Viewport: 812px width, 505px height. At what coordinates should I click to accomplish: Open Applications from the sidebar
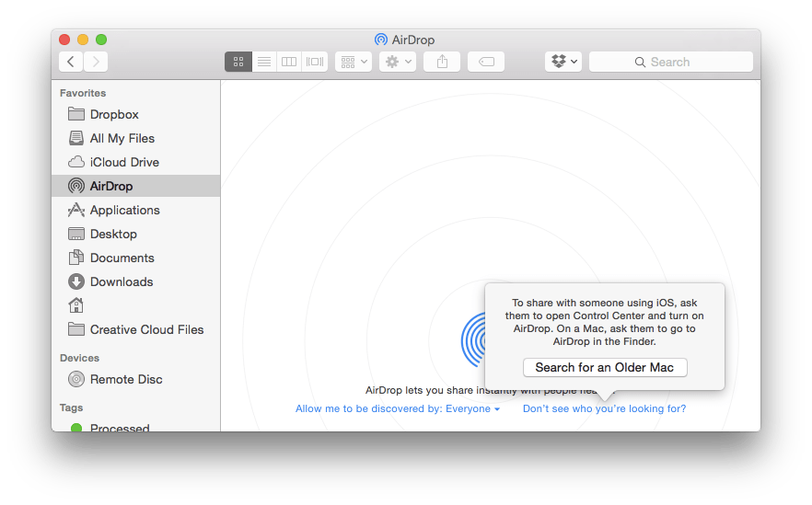tap(135, 210)
